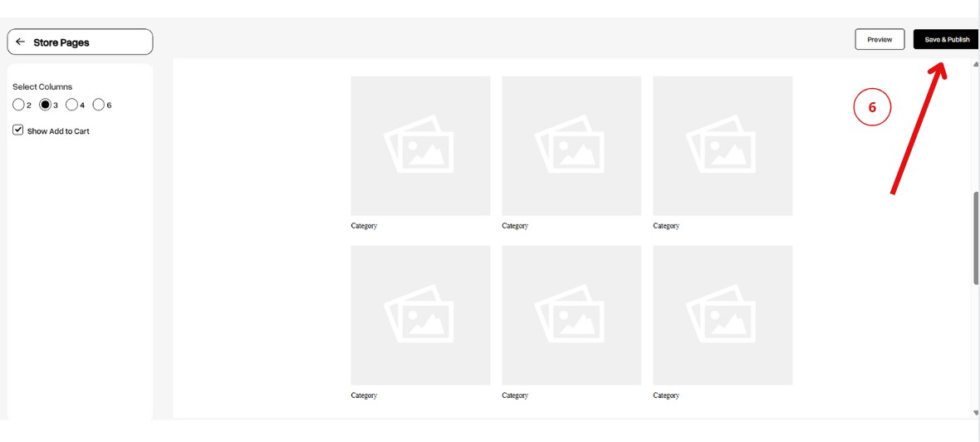Choose the 6 columns radio option
The image size is (980, 442).
pyautogui.click(x=98, y=105)
